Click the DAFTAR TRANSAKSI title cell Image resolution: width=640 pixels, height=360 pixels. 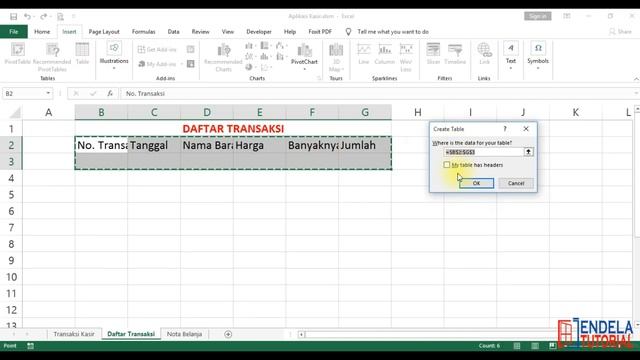click(233, 129)
